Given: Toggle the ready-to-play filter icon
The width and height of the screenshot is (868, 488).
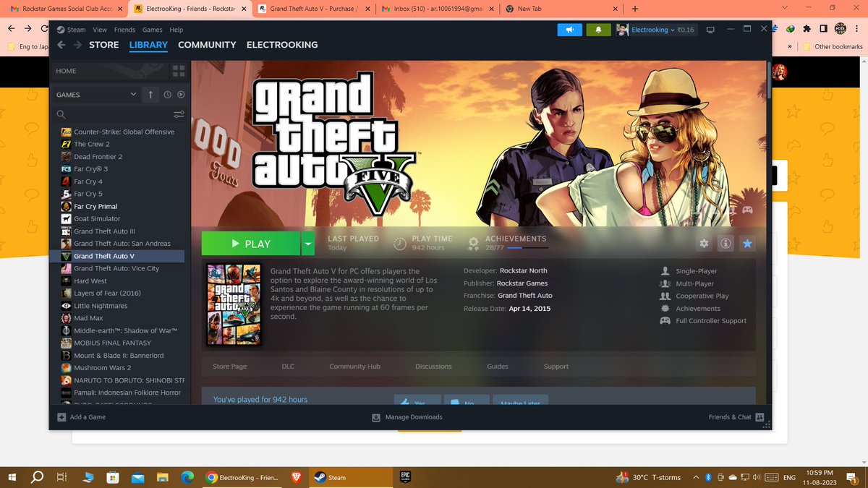Looking at the screenshot, I should point(180,95).
